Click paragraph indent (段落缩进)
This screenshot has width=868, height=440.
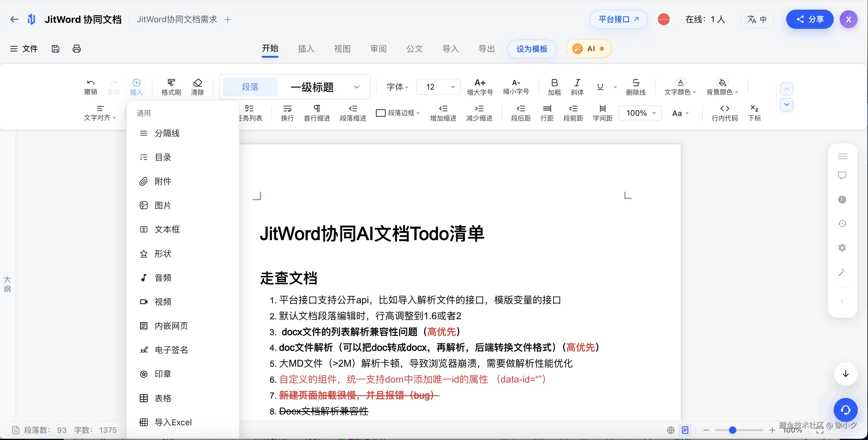coord(353,113)
